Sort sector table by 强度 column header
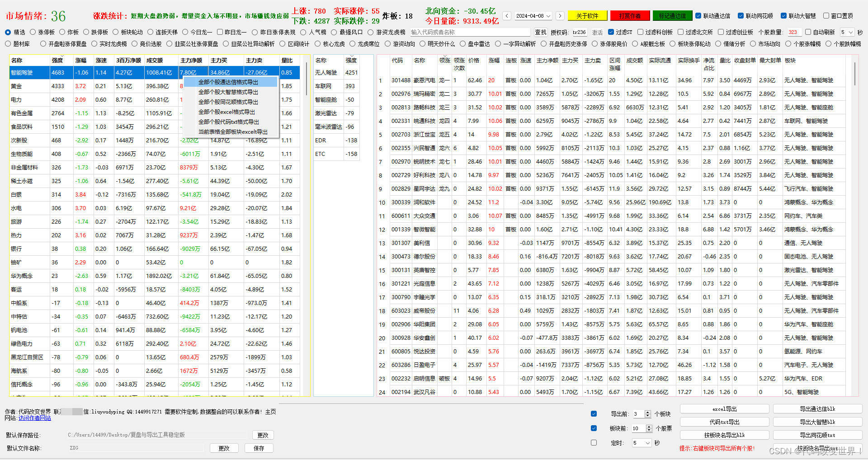 tap(61, 60)
